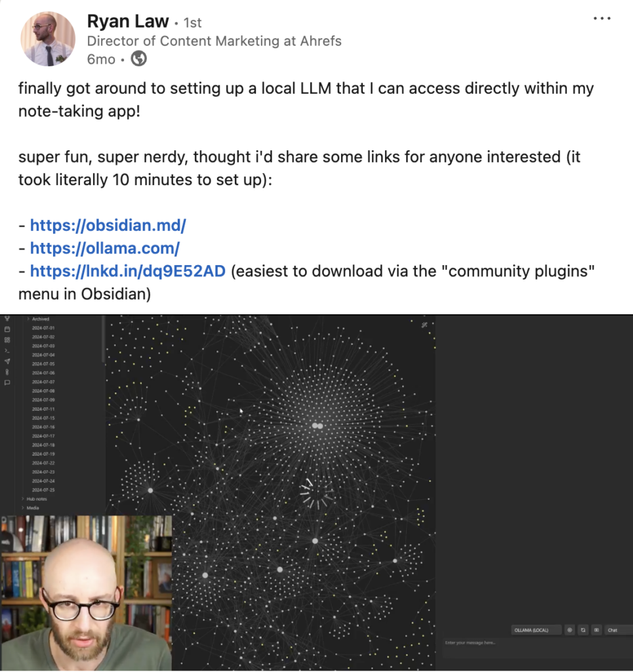Open the 2024-07-15 daily note
The height and width of the screenshot is (672, 633).
(x=43, y=418)
